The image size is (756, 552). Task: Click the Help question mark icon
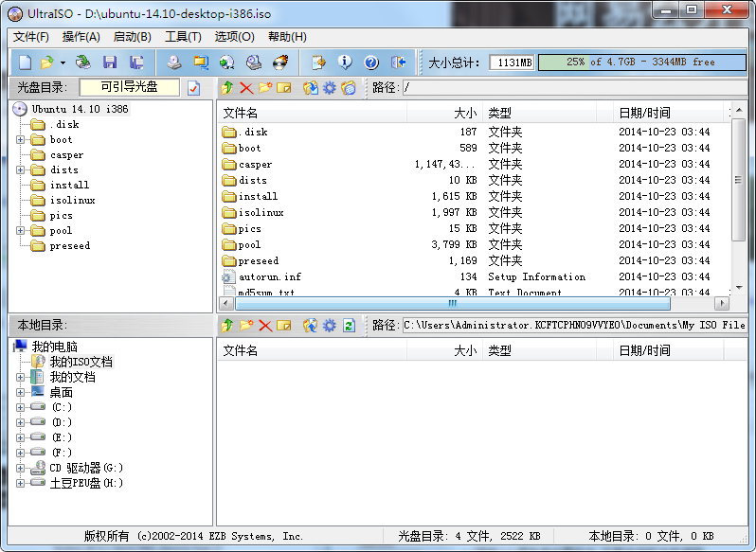coord(370,62)
